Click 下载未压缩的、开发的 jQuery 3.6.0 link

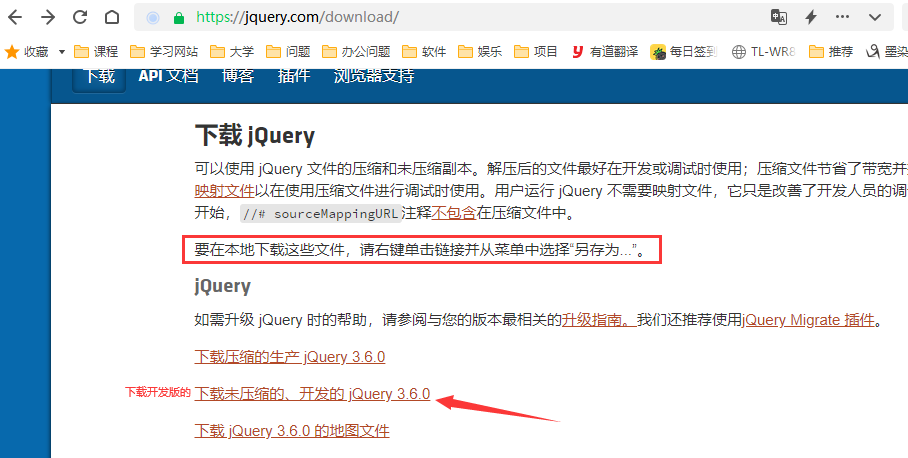point(312,394)
